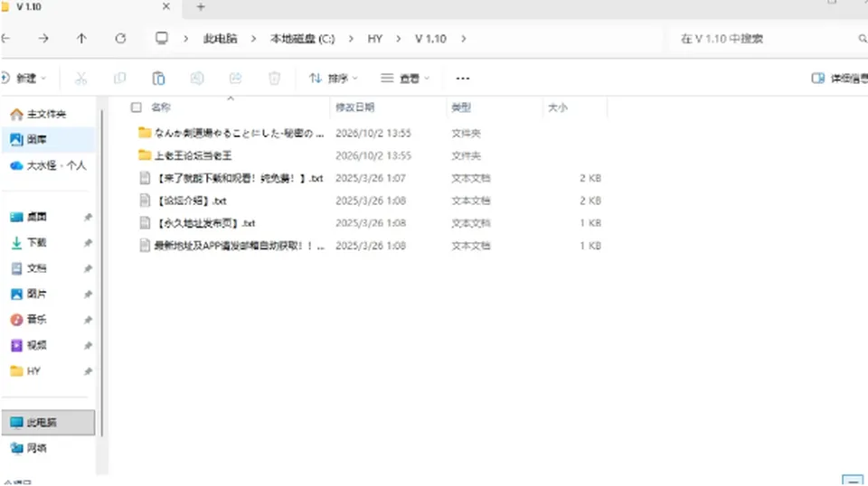868x486 pixels.
Task: Expand the 新建 new item dropdown
Action: 24,79
